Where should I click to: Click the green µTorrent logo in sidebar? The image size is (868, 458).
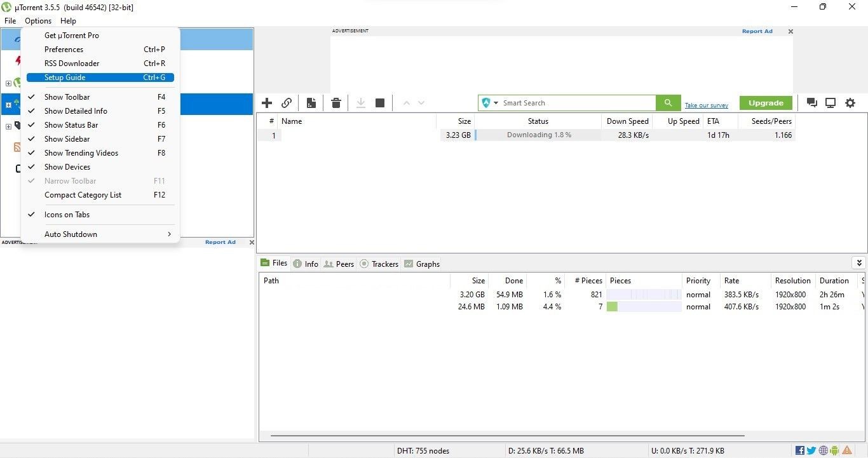pyautogui.click(x=17, y=83)
